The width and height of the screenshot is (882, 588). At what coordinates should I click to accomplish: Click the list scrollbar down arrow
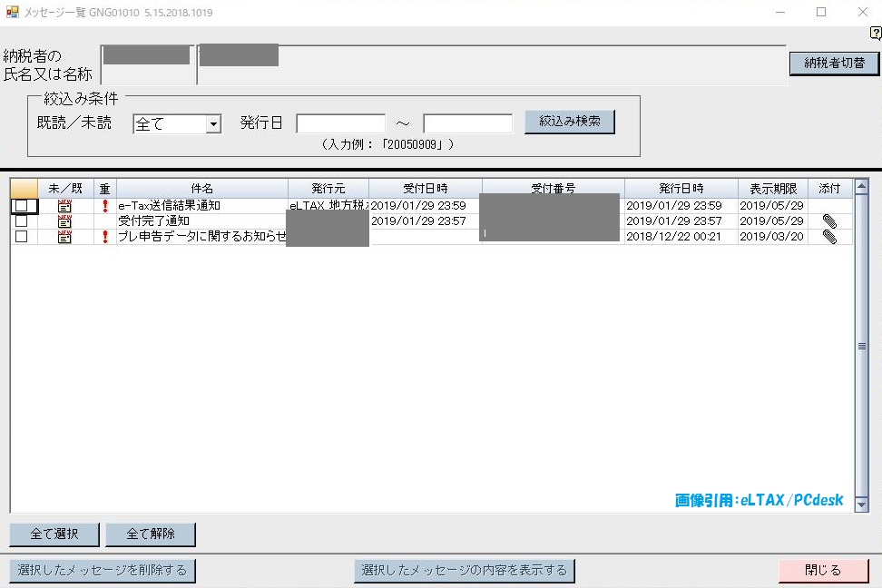pos(861,505)
